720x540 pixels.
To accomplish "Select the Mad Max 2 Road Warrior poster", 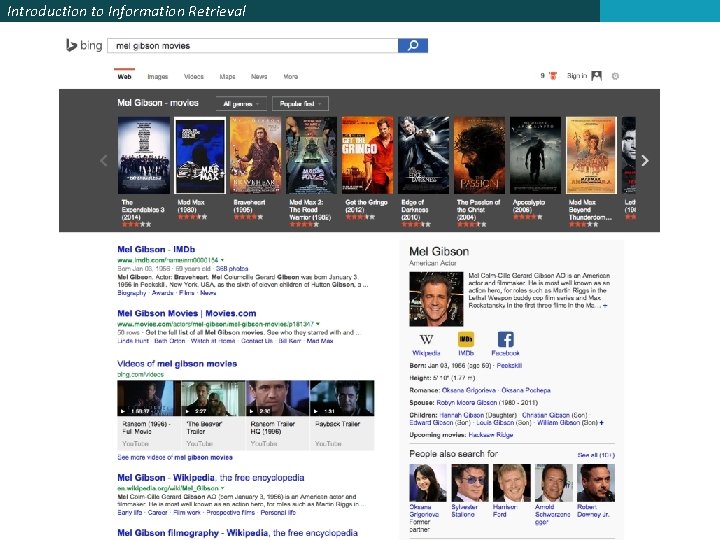I will pyautogui.click(x=311, y=155).
